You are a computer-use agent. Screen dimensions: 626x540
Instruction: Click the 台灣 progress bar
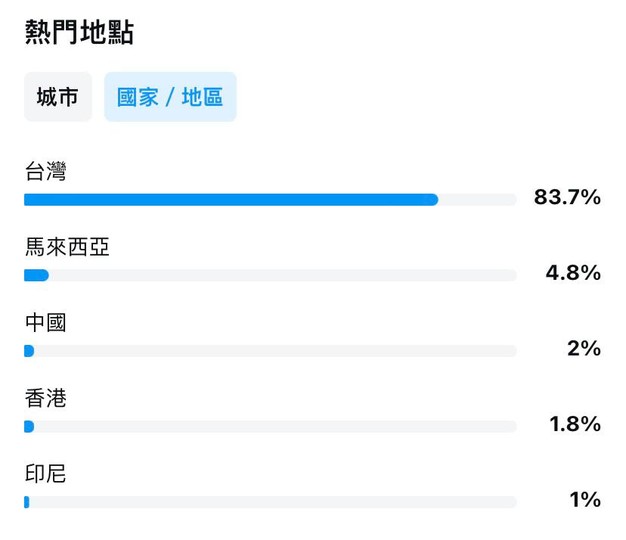tap(270, 200)
